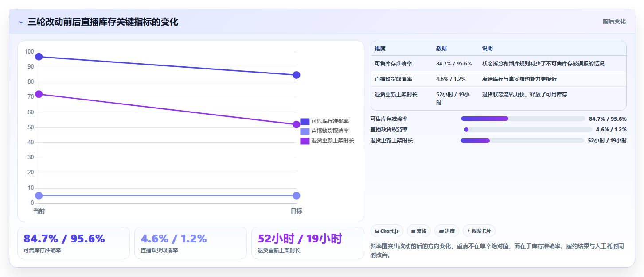Click the 进度 tag chip
644x277 pixels.
(447, 231)
